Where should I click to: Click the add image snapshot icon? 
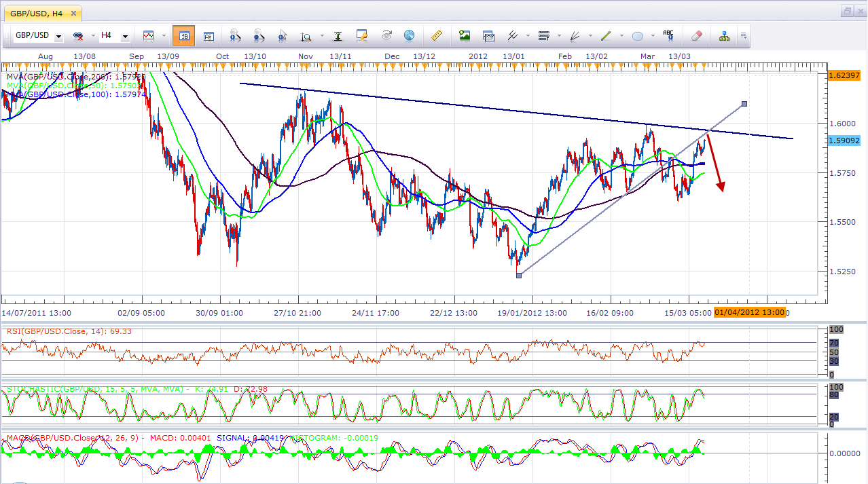(465, 35)
